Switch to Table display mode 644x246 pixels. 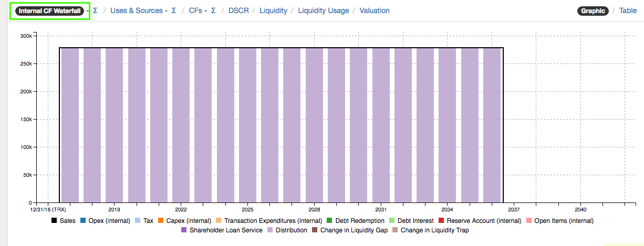(628, 10)
